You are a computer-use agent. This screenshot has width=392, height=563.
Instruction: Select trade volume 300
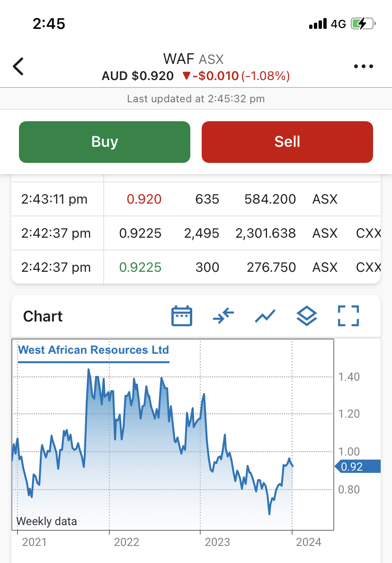pyautogui.click(x=207, y=267)
